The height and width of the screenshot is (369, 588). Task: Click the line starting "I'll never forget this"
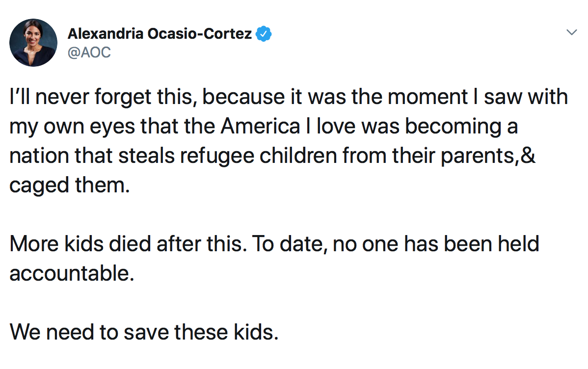[x=289, y=97]
